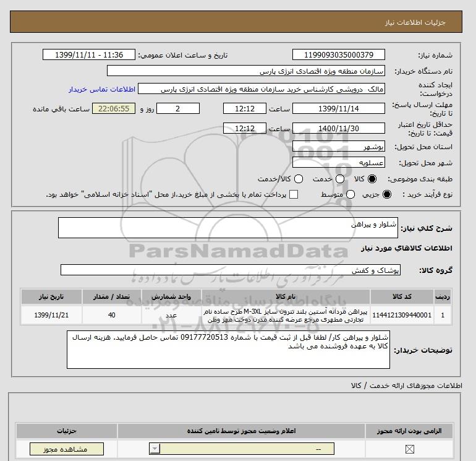The width and height of the screenshot is (476, 461).
Task: Click the need date cell 1399/11/21
Action: click(x=51, y=315)
